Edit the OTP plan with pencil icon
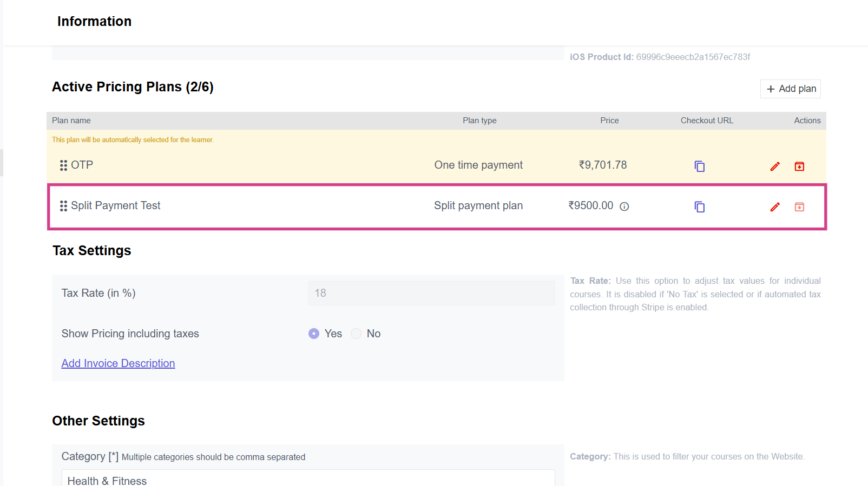 coord(775,167)
